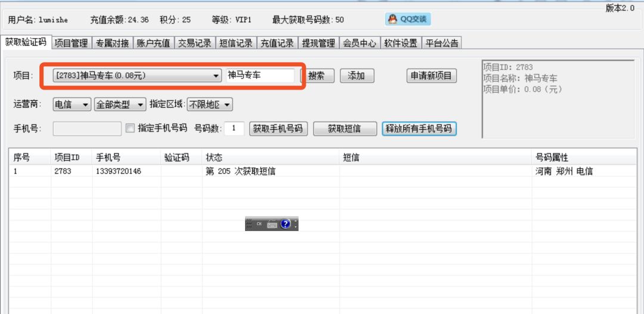
Task: Toggle the 指定手机号码 checkbox
Action: tap(130, 128)
